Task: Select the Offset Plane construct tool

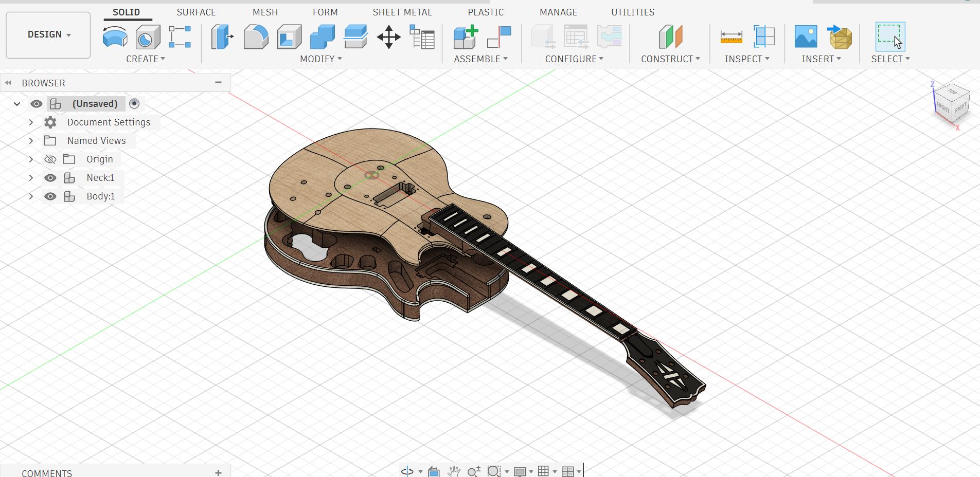Action: [x=670, y=37]
